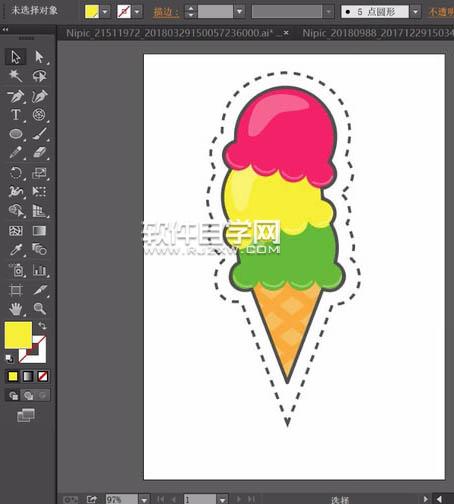Expand the stroke weight dropdown
This screenshot has height=504, width=454.
239,12
